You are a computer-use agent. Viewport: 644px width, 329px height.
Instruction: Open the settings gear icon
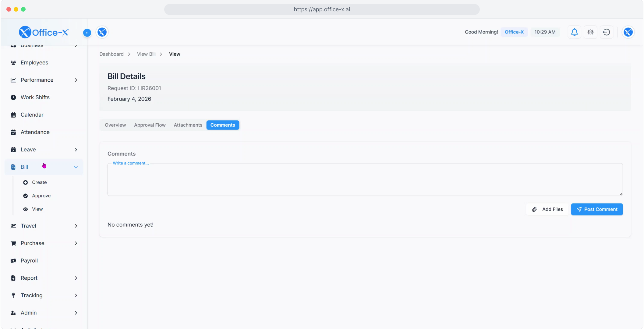(x=590, y=32)
